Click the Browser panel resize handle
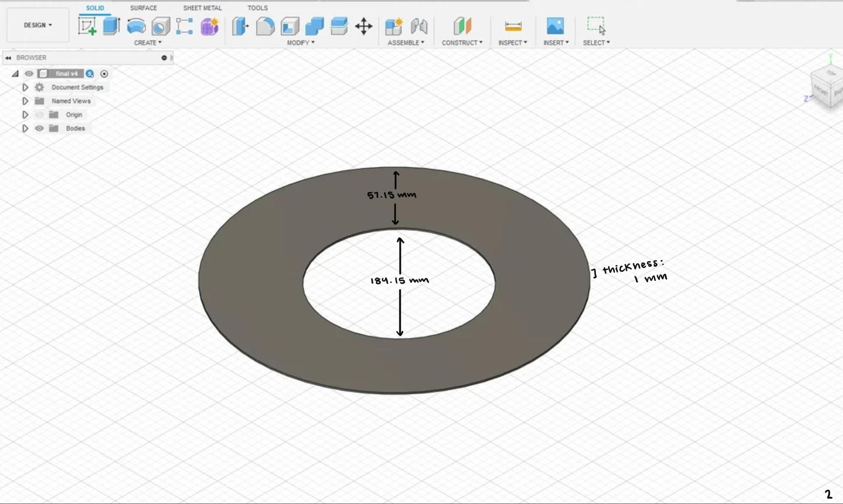This screenshot has width=843, height=504. [x=172, y=58]
